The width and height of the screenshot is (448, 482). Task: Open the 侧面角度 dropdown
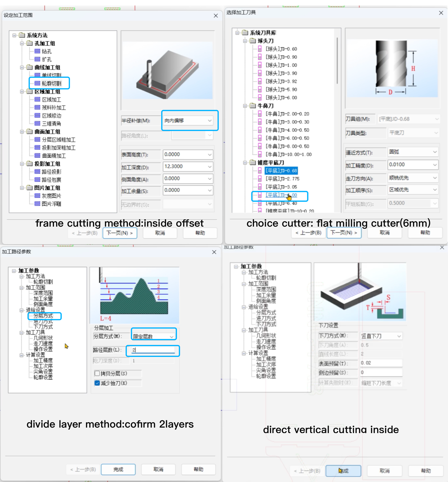(x=188, y=179)
